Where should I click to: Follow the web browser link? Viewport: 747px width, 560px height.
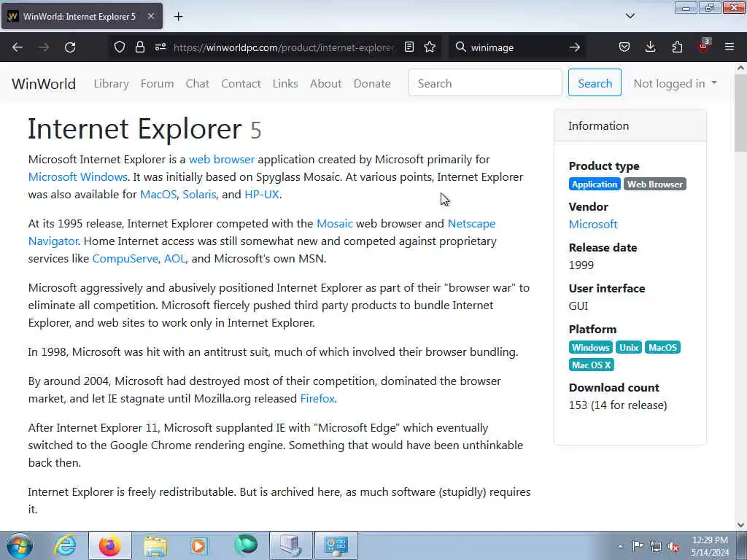pyautogui.click(x=222, y=160)
